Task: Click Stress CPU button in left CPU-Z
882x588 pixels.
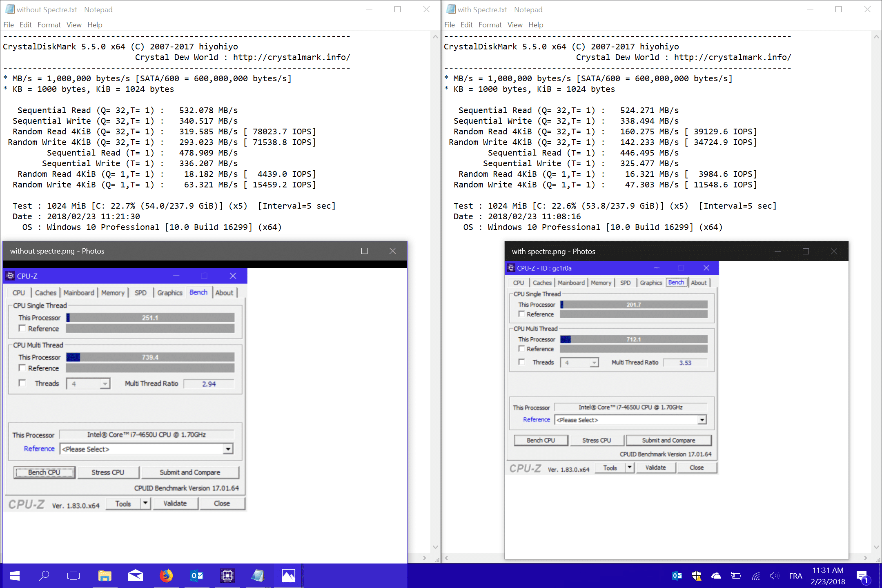Action: [x=108, y=472]
